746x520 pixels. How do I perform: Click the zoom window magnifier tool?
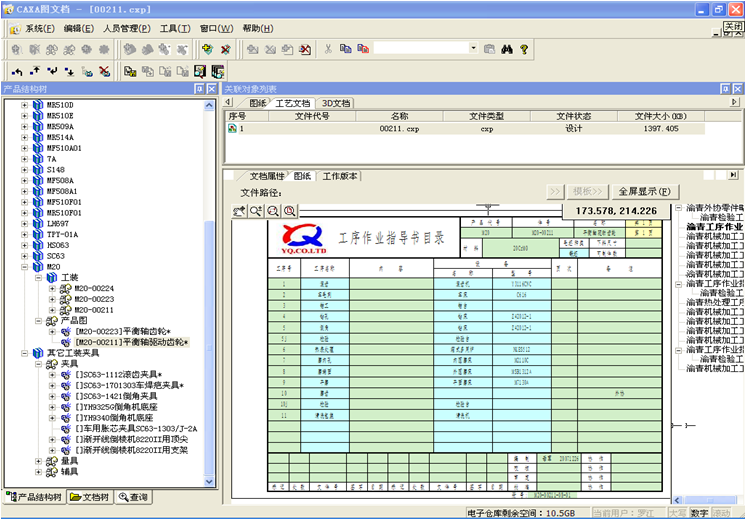[x=256, y=211]
